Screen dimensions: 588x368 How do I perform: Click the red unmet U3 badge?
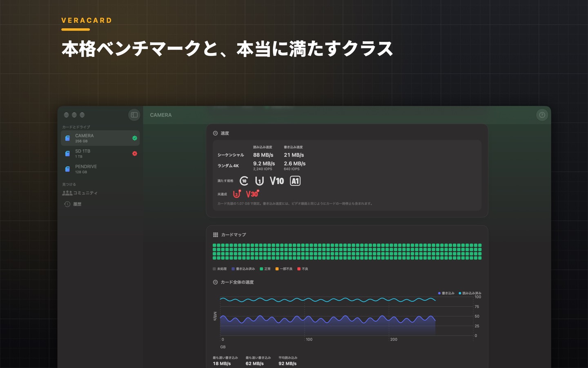coord(237,194)
